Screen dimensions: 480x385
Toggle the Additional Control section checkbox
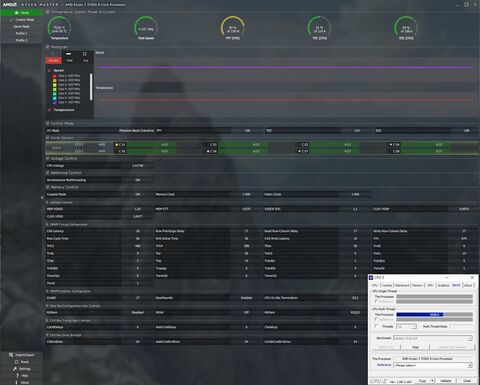(x=48, y=173)
